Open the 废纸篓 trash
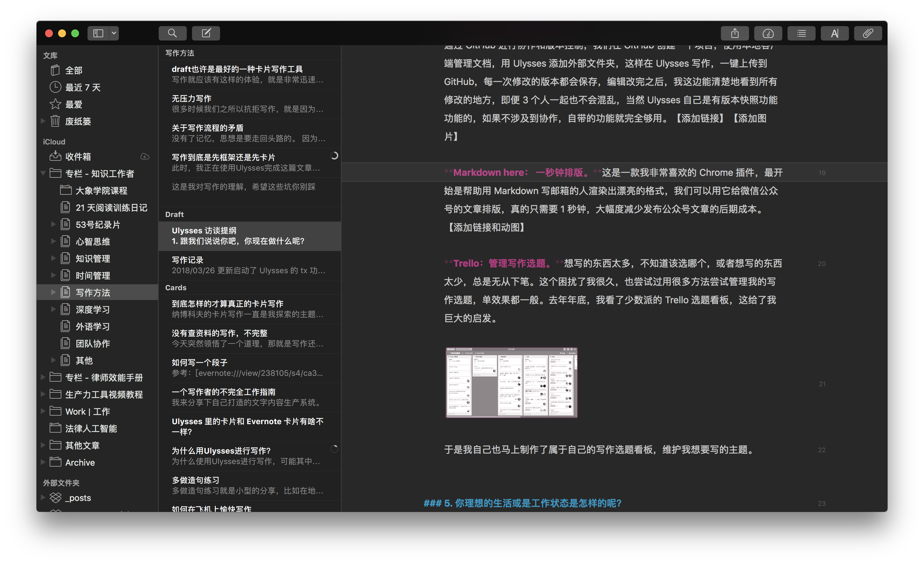 pos(97,121)
